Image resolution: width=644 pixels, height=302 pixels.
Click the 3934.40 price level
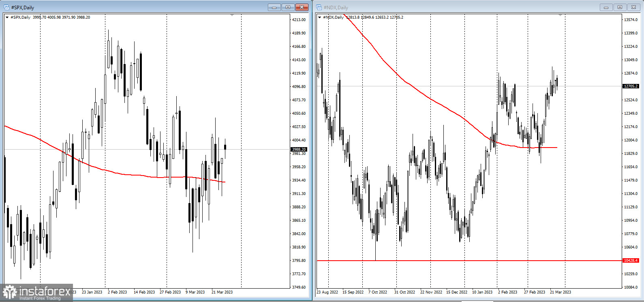click(x=299, y=180)
